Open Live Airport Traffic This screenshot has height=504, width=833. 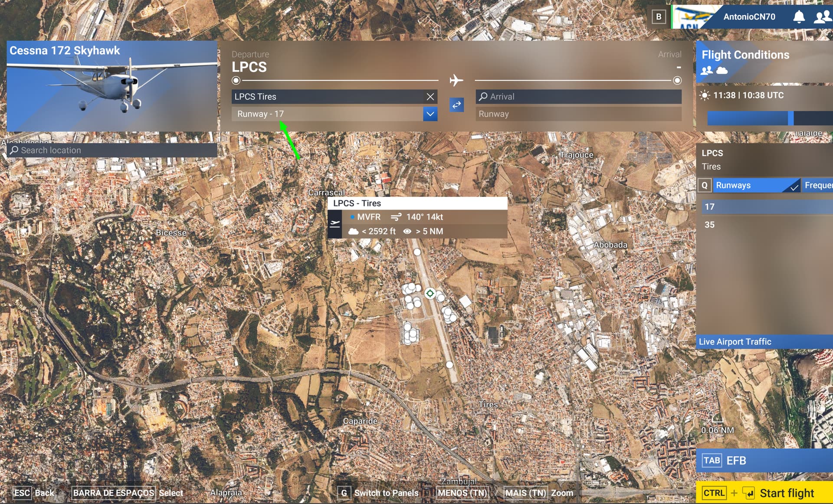(x=764, y=342)
